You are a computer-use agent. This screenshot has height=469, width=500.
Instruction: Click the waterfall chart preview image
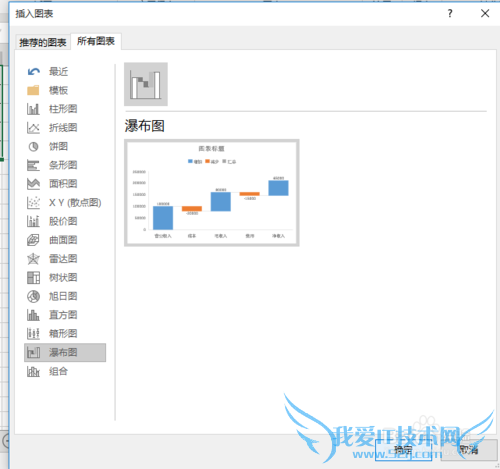click(212, 193)
